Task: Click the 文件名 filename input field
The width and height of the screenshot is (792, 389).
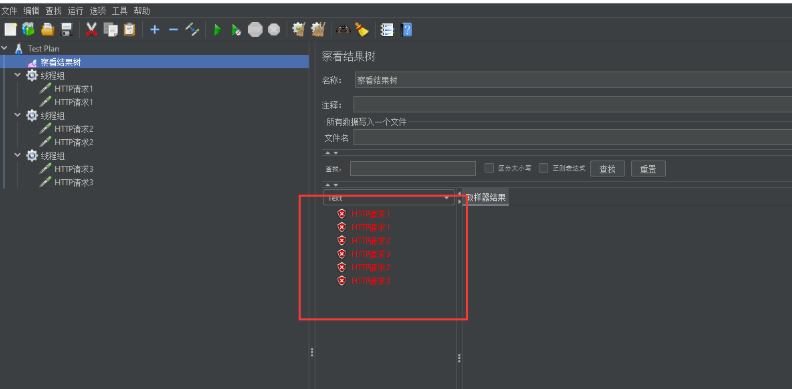Action: 572,137
